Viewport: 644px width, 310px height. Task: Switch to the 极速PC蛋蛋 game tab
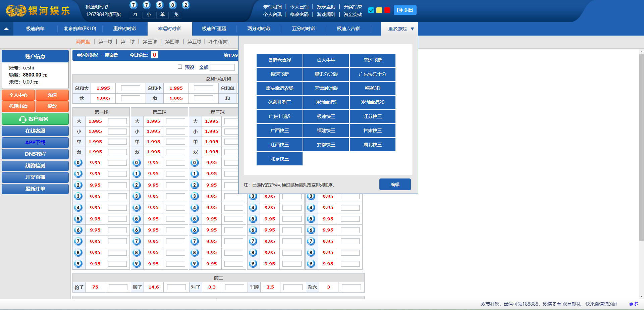pyautogui.click(x=214, y=29)
